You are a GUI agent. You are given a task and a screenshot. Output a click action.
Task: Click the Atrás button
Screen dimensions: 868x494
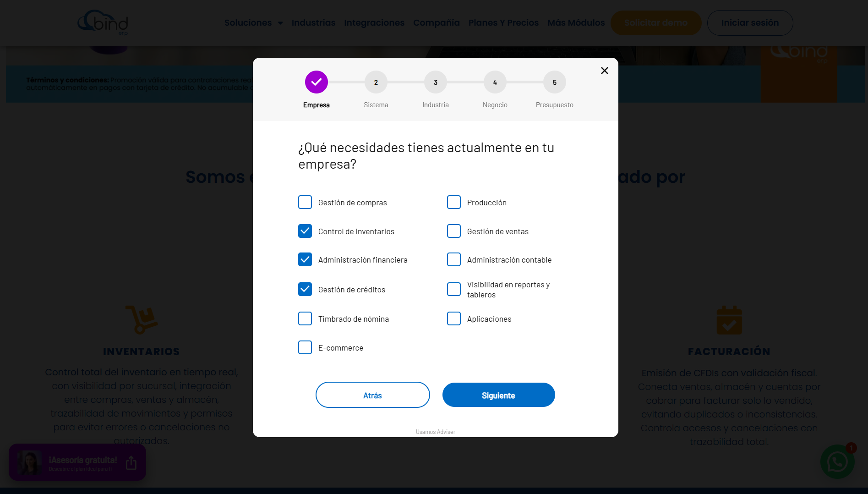coord(372,395)
